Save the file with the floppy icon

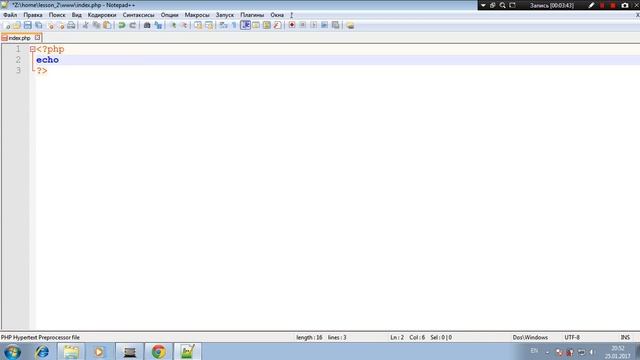point(27,25)
